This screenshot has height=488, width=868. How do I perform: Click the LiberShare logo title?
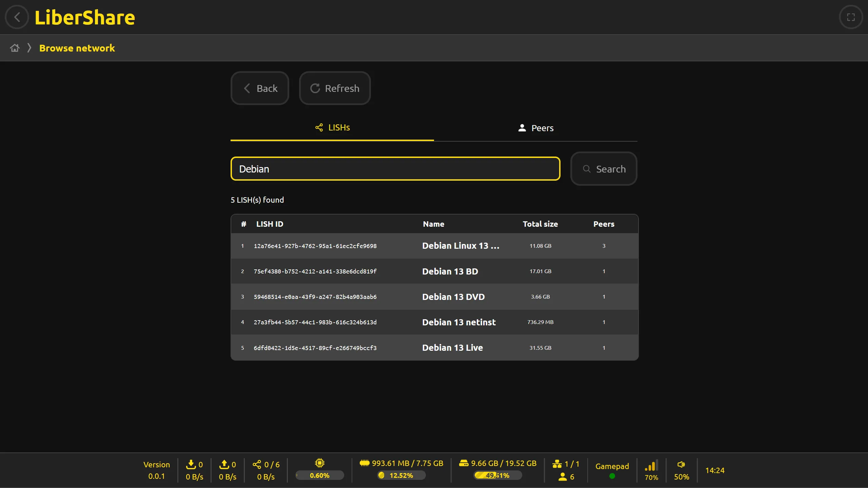point(85,17)
